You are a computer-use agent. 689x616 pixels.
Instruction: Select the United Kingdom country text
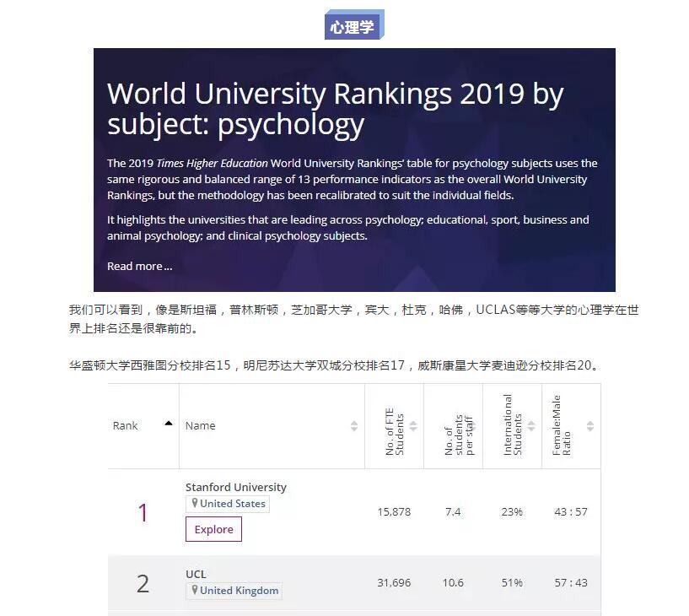tap(239, 591)
